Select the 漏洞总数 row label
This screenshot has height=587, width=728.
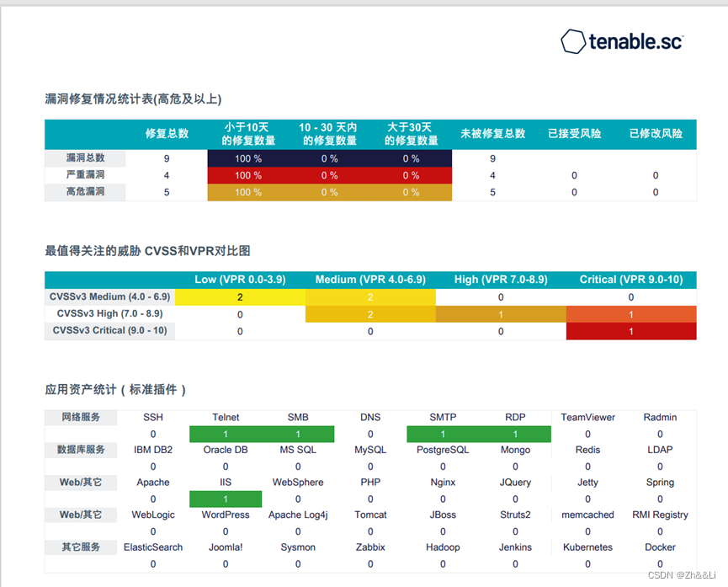86,158
